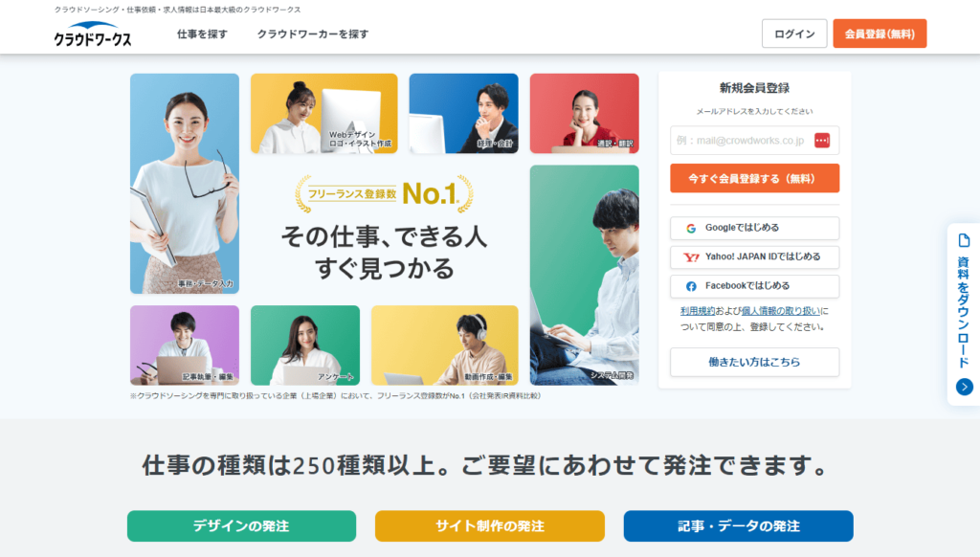Select the green デザインの発注 button
Image resolution: width=980 pixels, height=557 pixels.
[x=241, y=525]
